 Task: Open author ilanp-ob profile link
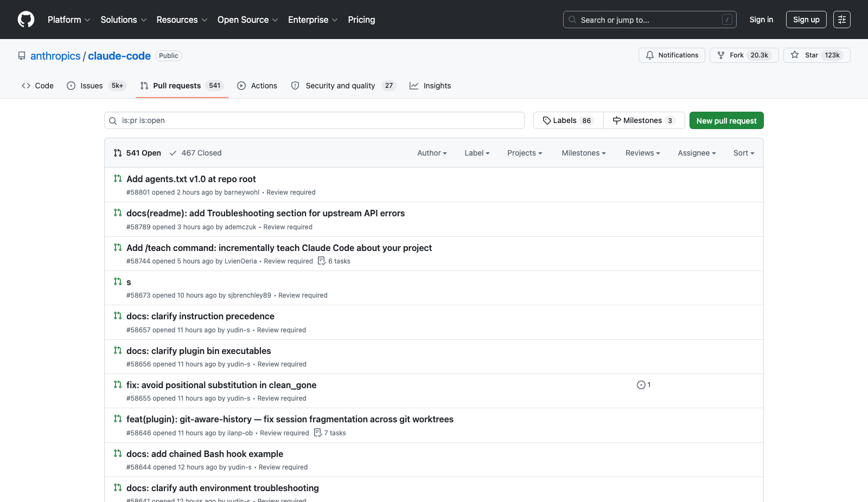[240, 433]
